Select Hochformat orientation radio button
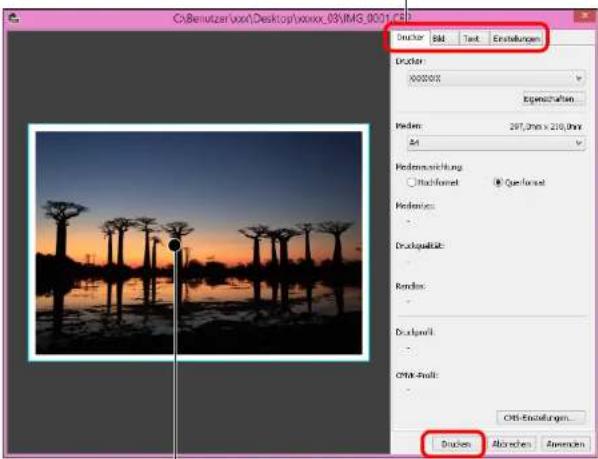This screenshot has width=598, height=459. [412, 183]
